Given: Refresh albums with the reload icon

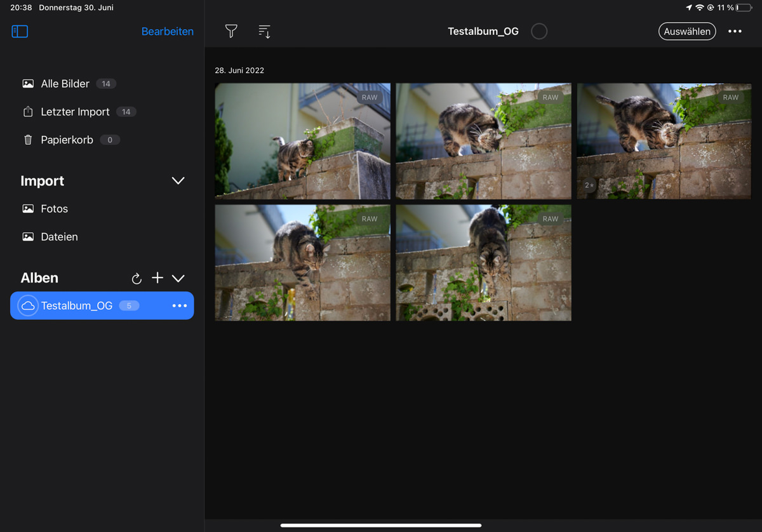Looking at the screenshot, I should click(x=137, y=279).
